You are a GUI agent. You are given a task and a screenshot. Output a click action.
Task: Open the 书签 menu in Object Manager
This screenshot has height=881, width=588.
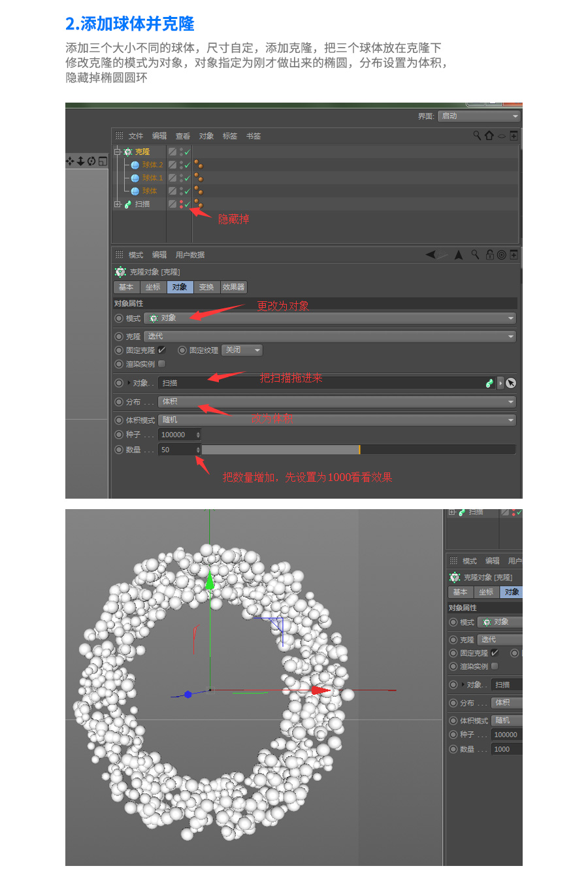click(x=253, y=136)
